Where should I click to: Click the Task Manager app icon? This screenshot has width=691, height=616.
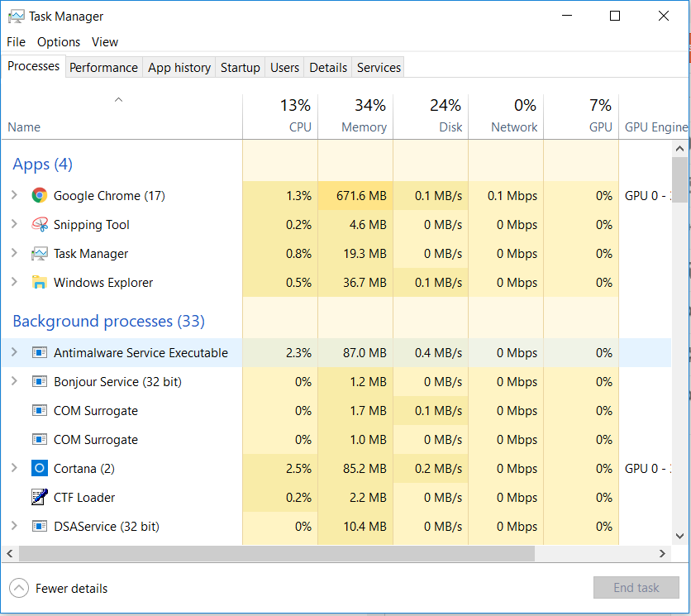pos(39,253)
